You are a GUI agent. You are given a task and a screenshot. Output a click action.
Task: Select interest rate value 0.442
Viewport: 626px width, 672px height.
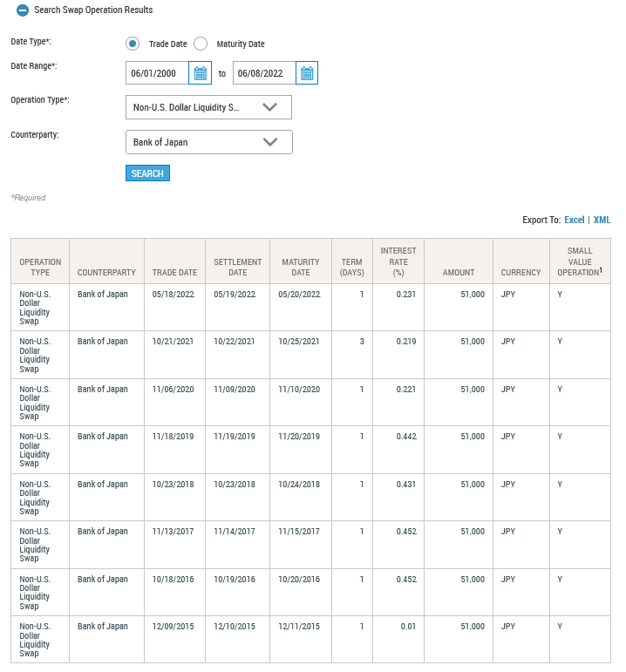406,437
